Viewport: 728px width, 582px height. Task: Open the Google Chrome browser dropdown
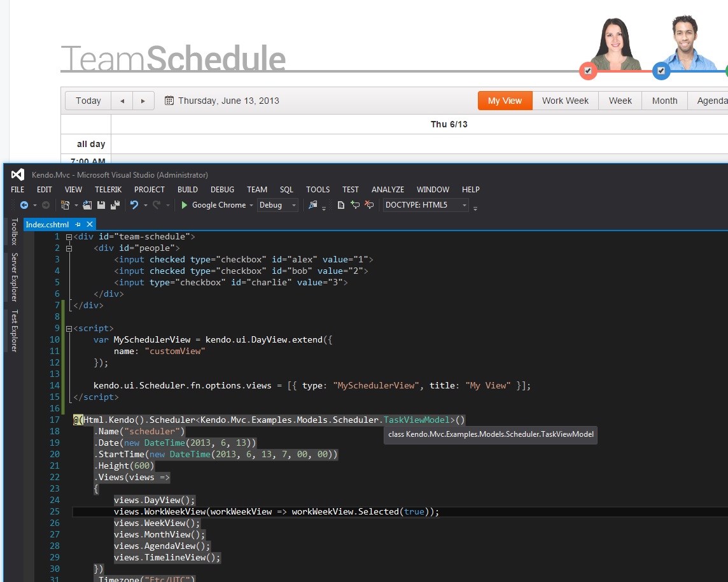click(x=251, y=205)
